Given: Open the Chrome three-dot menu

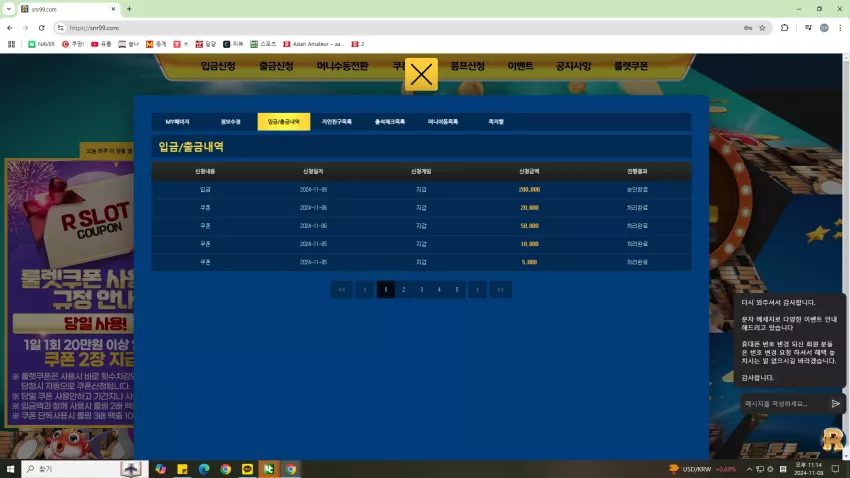Looking at the screenshot, I should pos(840,28).
